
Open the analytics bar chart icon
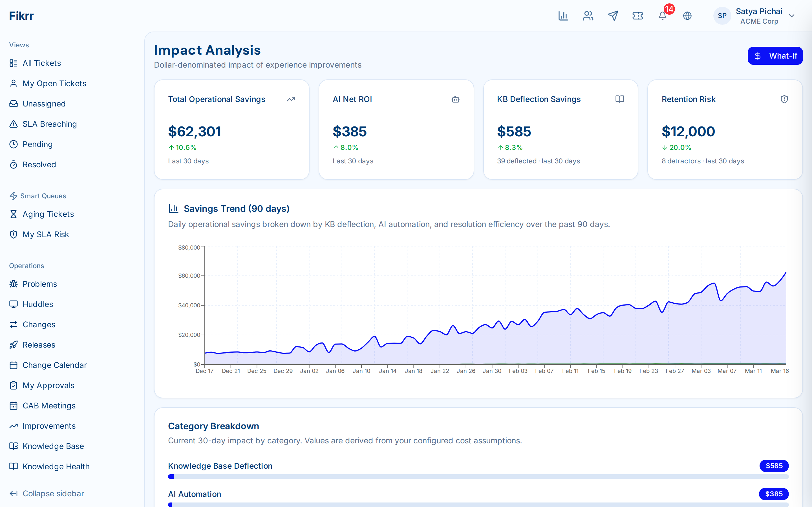563,15
